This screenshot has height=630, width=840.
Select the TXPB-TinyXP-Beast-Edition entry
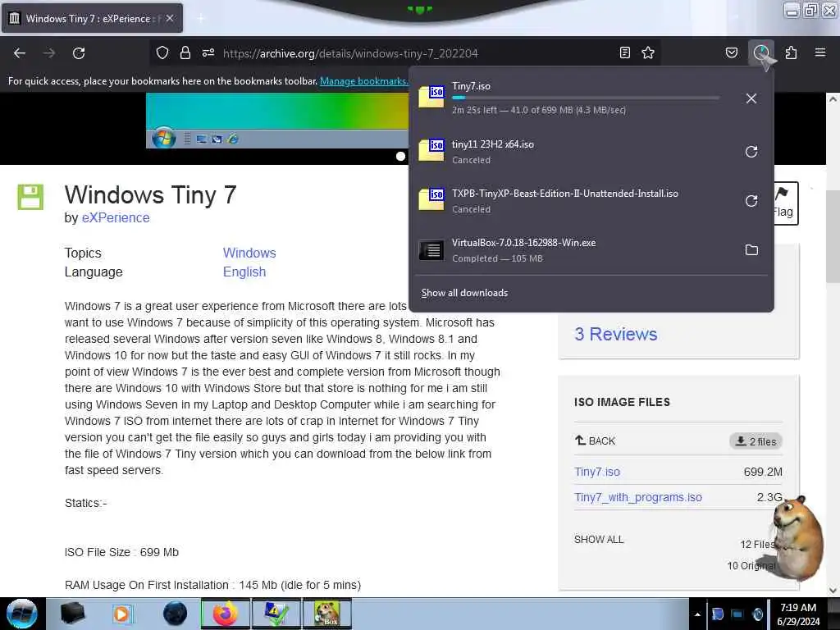point(573,201)
